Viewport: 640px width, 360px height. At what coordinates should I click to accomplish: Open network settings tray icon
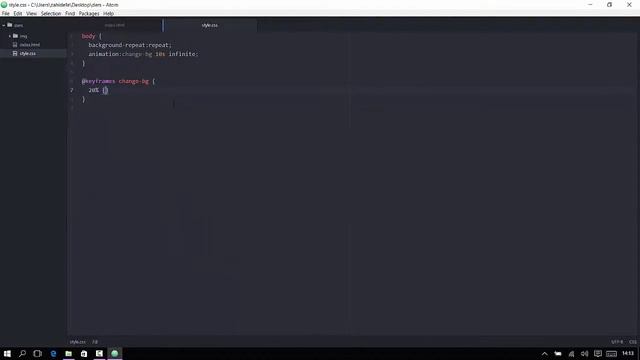pos(571,354)
